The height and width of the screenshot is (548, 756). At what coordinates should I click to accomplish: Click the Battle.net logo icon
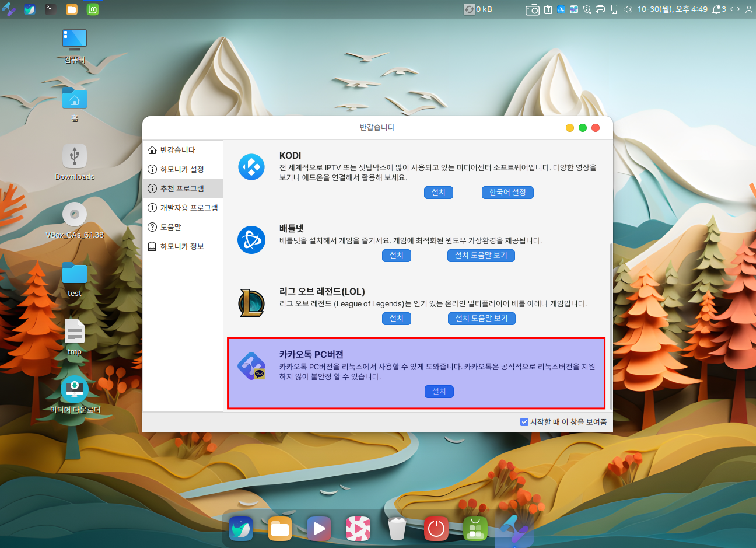(x=251, y=240)
